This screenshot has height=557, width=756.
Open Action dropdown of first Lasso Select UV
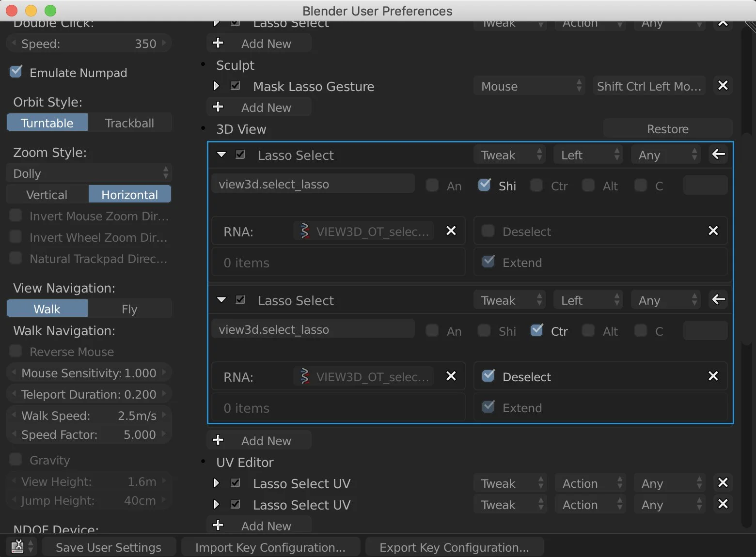tap(590, 483)
